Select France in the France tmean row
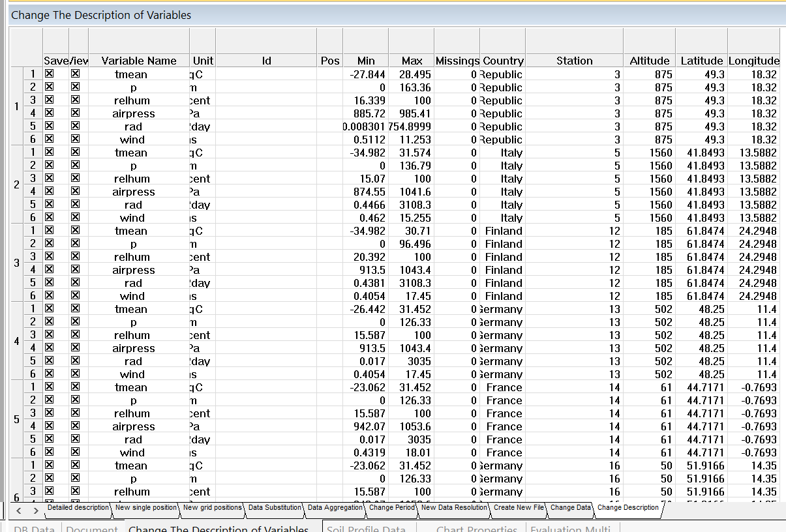 tap(504, 387)
